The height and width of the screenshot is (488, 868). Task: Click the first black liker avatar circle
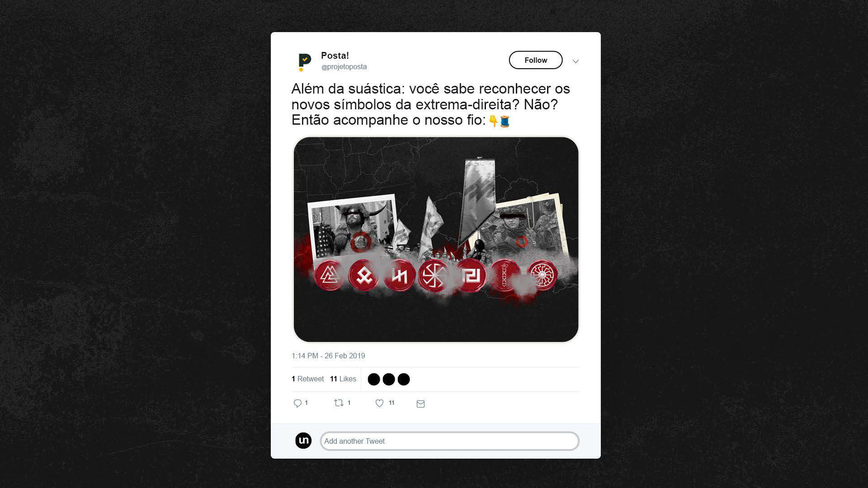pos(374,379)
